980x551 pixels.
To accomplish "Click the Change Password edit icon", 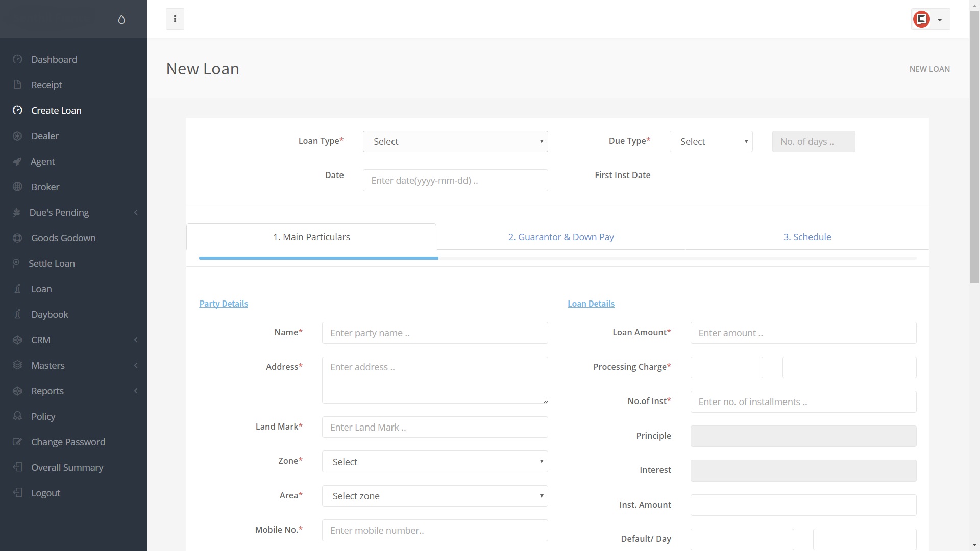I will (17, 442).
